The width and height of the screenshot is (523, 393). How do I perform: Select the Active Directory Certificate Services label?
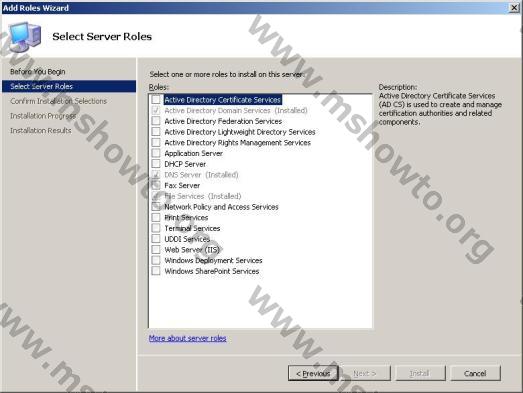[222, 99]
